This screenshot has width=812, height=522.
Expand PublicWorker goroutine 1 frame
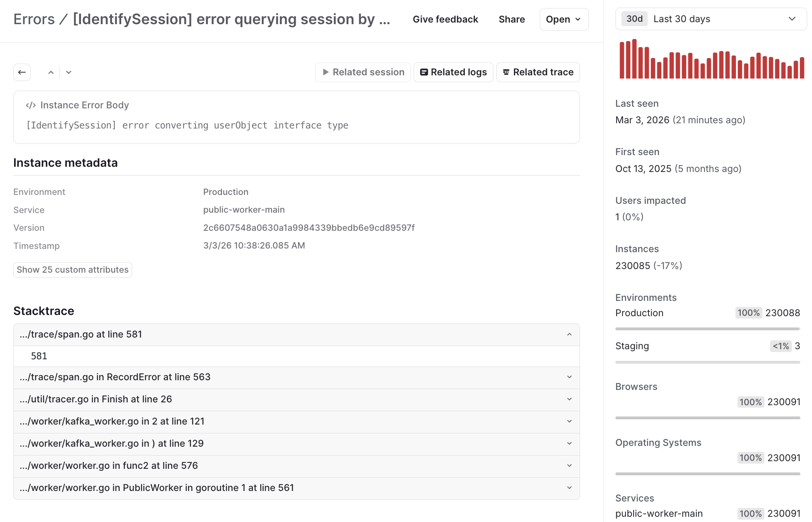point(569,488)
